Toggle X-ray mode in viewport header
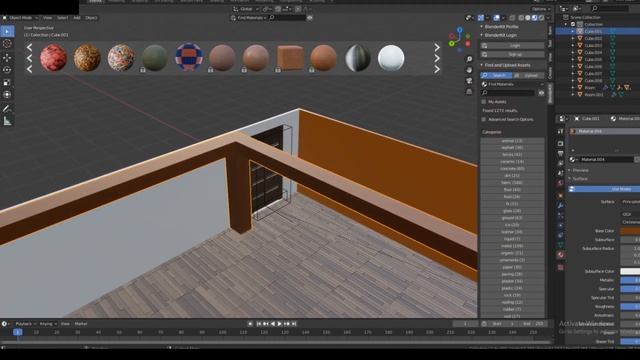Image resolution: width=640 pixels, height=360 pixels. pyautogui.click(x=512, y=18)
